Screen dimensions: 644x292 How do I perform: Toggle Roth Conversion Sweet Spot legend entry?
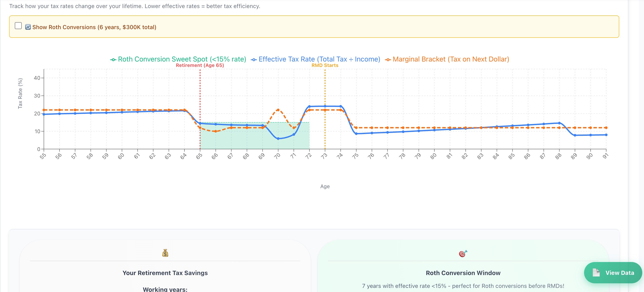178,59
